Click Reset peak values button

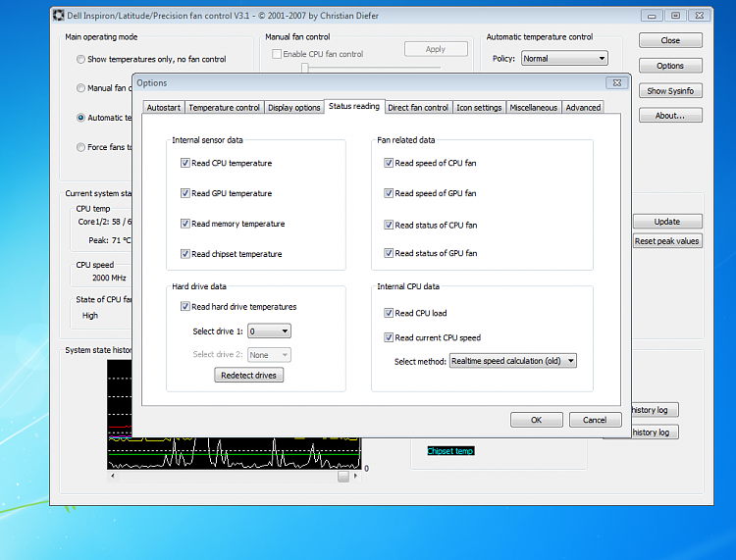pyautogui.click(x=667, y=241)
